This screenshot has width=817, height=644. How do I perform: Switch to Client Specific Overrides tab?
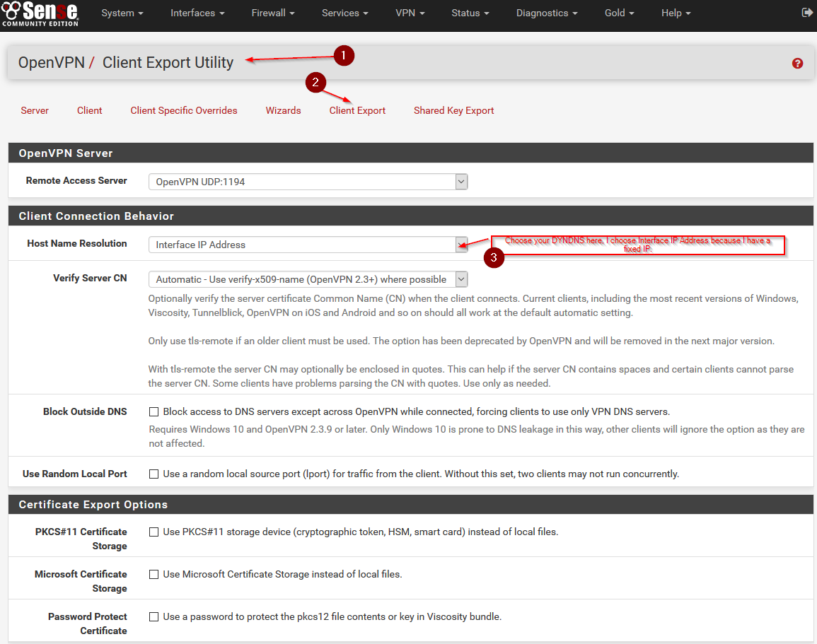[x=184, y=110]
